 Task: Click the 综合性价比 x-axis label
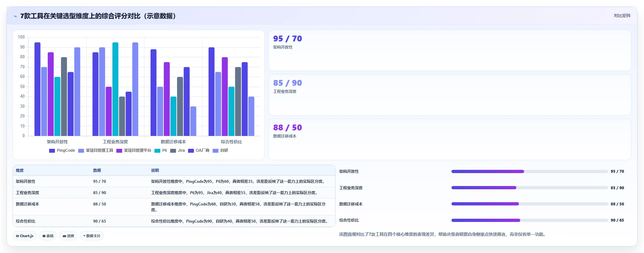[231, 142]
